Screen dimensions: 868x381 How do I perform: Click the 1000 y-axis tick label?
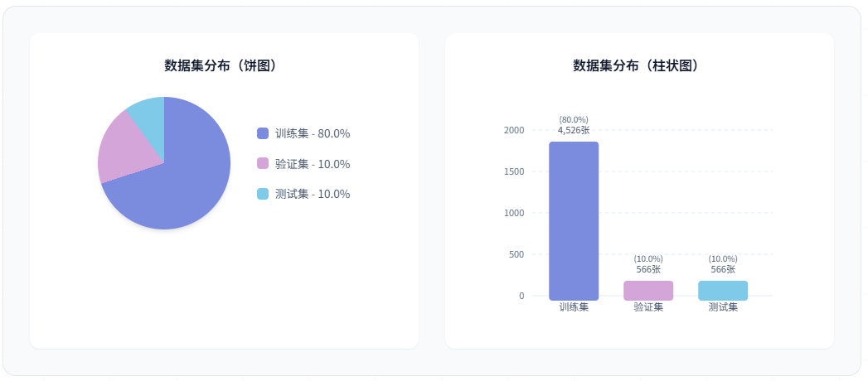point(514,213)
